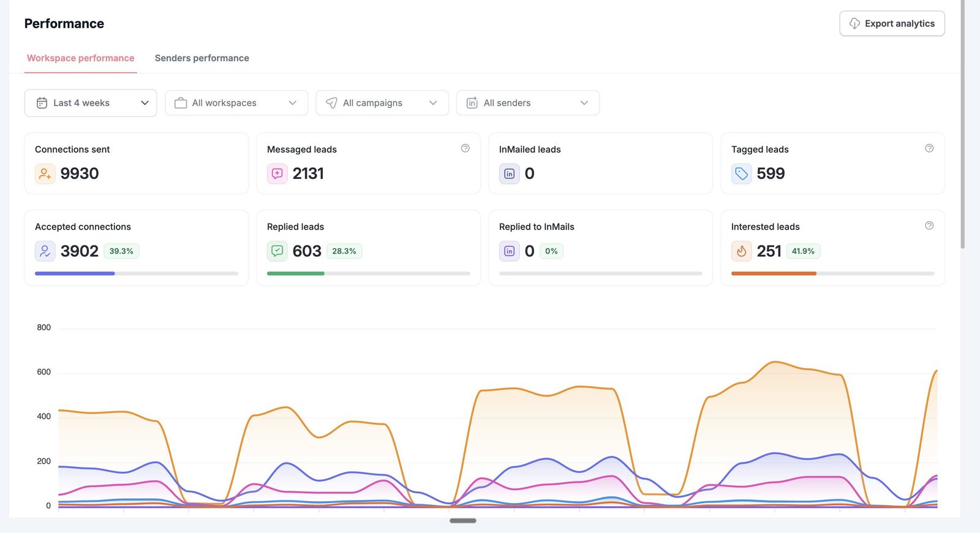This screenshot has height=533, width=980.
Task: Click the 200 y-axis label
Action: [x=44, y=461]
